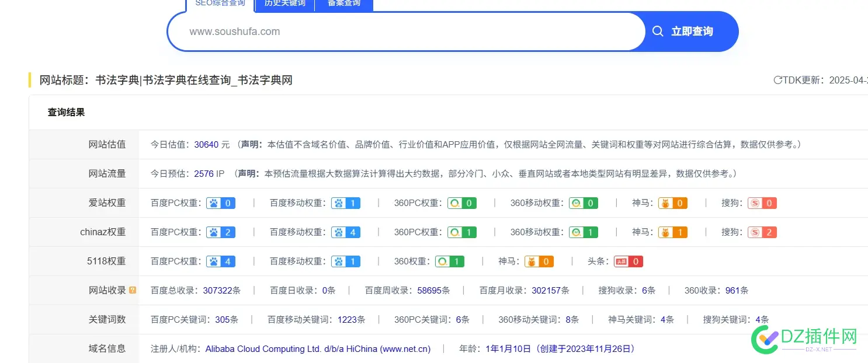Open 百度总收录 307322 link
The width and height of the screenshot is (868, 363).
tap(217, 290)
